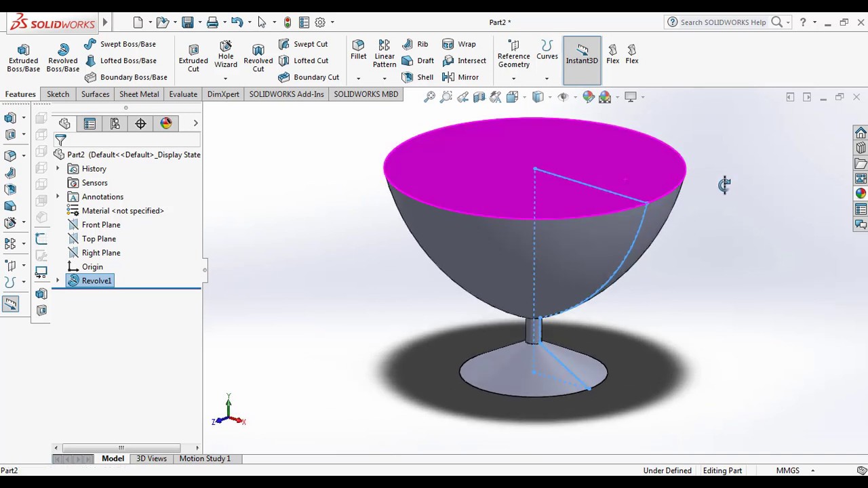Open the Options gear icon
The width and height of the screenshot is (868, 488).
pyautogui.click(x=320, y=22)
